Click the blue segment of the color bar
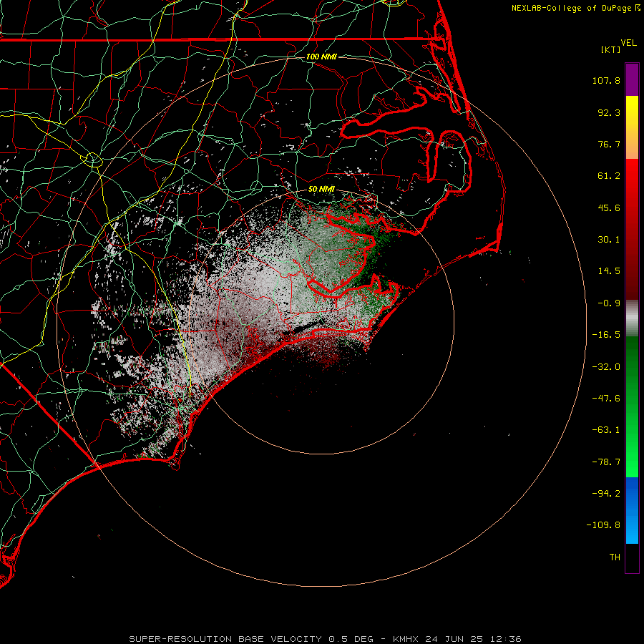 pos(632,510)
